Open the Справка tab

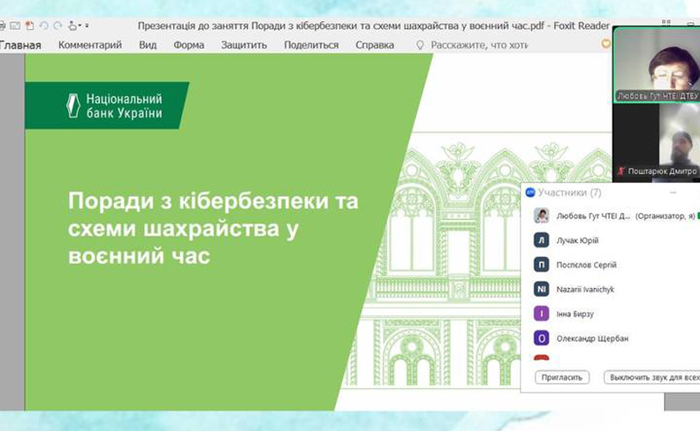coord(375,45)
